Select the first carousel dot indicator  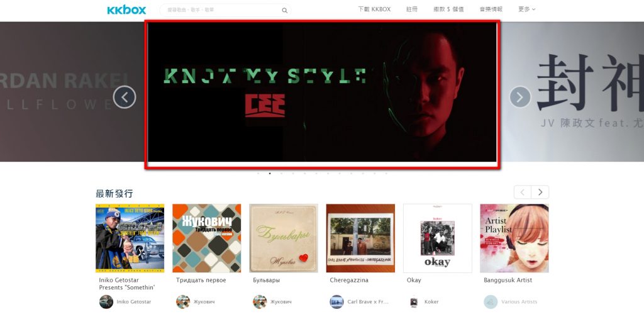pyautogui.click(x=258, y=174)
